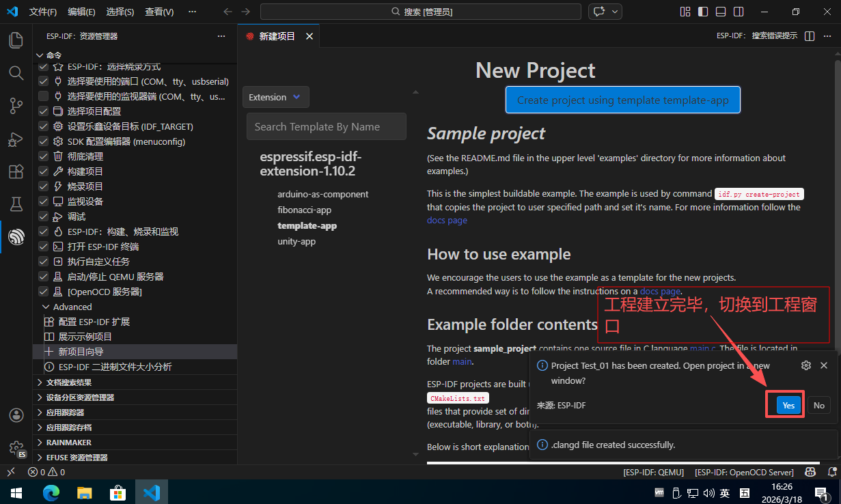Click the Search Template By Name field
This screenshot has height=504, width=841.
[x=327, y=126]
